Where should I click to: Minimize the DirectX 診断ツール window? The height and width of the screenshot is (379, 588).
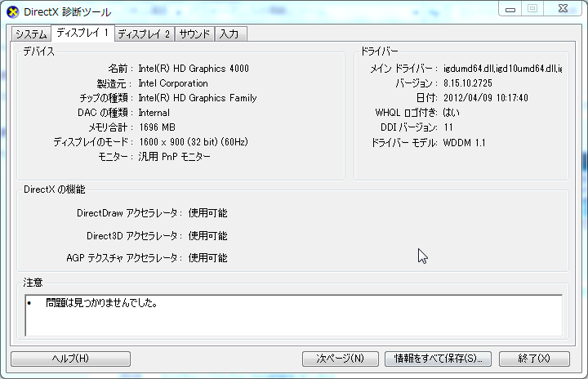tap(510, 9)
